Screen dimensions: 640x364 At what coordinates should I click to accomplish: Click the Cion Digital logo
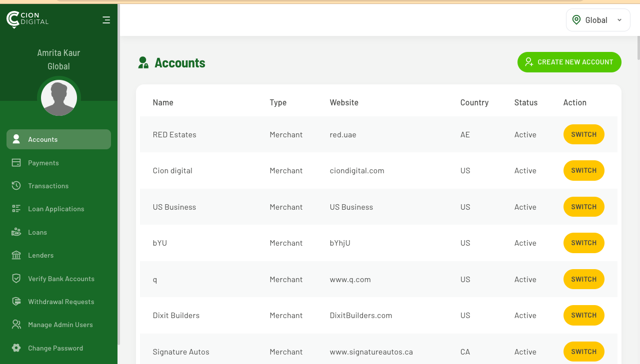pos(27,19)
